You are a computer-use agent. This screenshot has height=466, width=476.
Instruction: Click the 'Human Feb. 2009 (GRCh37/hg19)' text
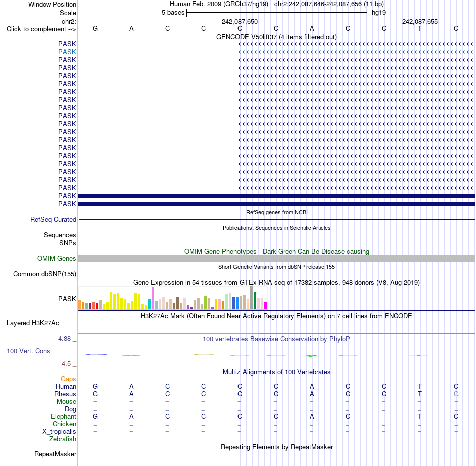coord(219,4)
